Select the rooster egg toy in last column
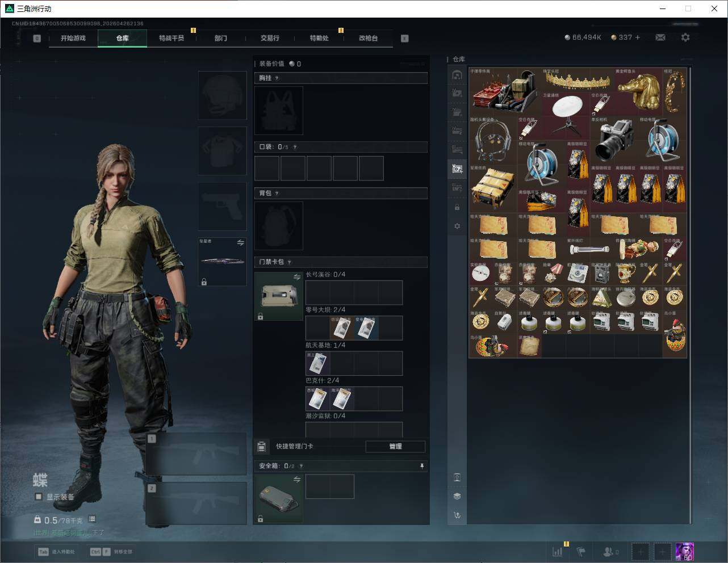This screenshot has width=728, height=563. click(x=675, y=334)
